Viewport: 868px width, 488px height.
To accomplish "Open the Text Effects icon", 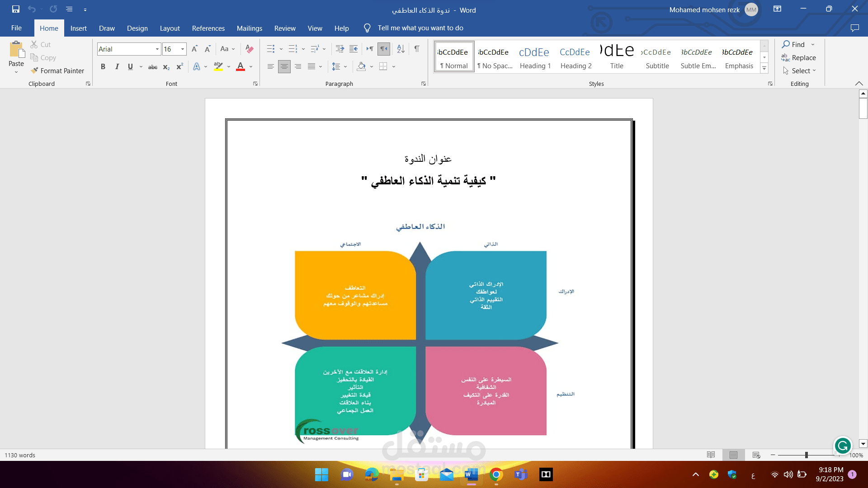I will pyautogui.click(x=197, y=66).
